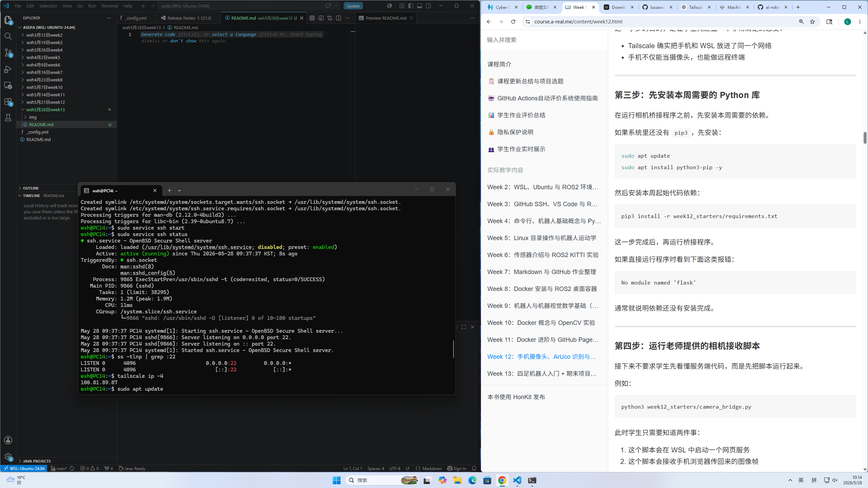Open the terminal new-tab dropdown arrow
The image size is (868, 488).
179,191
